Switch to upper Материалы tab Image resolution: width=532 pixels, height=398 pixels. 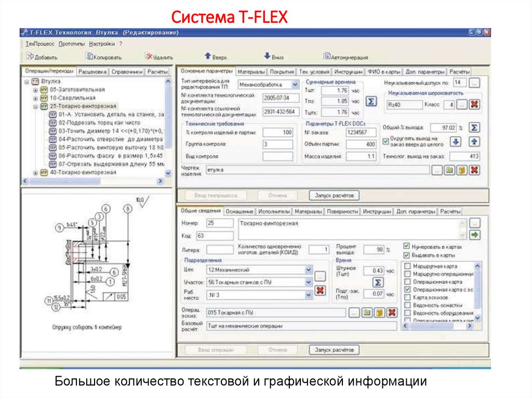(251, 72)
